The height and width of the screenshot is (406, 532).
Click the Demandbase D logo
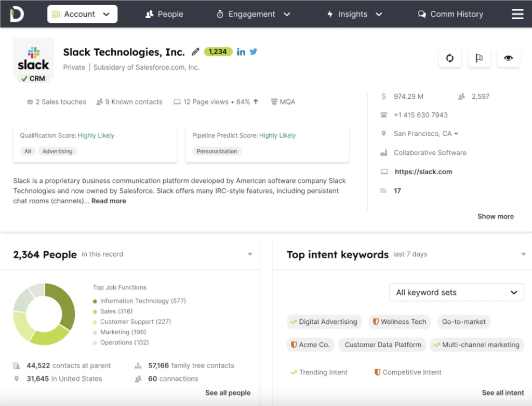pyautogui.click(x=17, y=14)
